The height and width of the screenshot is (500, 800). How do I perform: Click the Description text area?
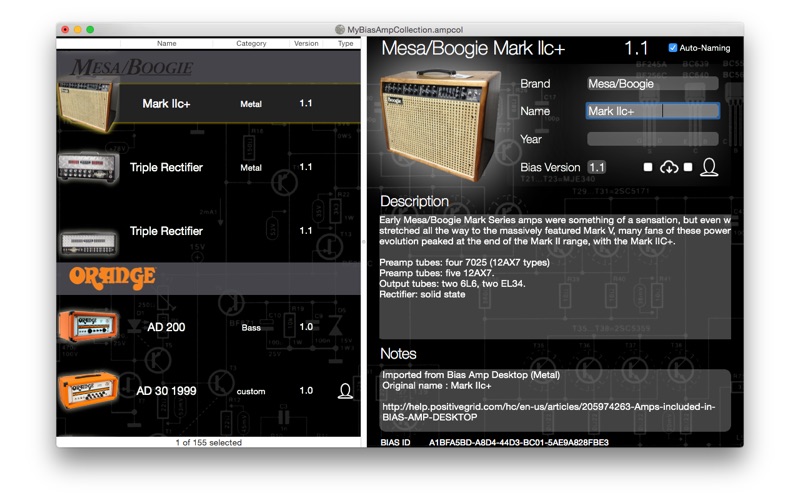[x=555, y=277]
